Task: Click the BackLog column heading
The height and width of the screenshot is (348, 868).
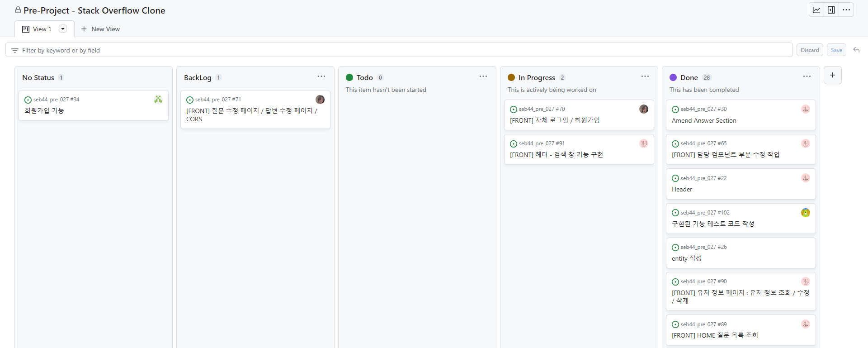Action: point(198,78)
